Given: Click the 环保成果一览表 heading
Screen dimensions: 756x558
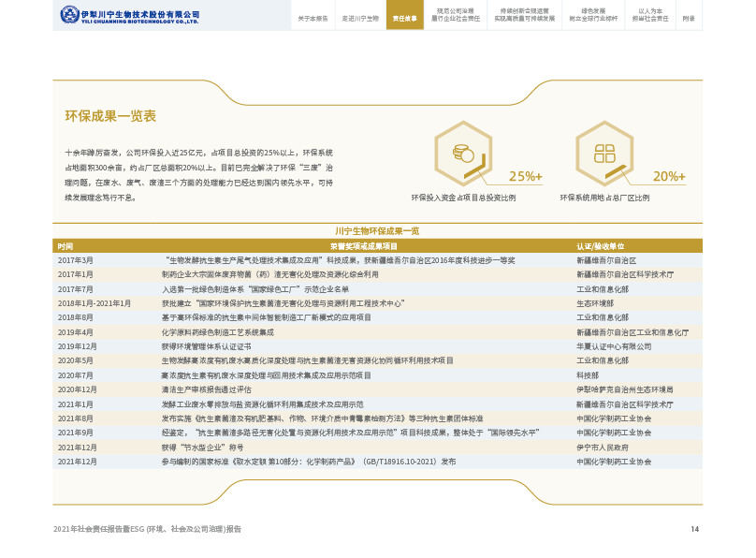Looking at the screenshot, I should pos(109,116).
